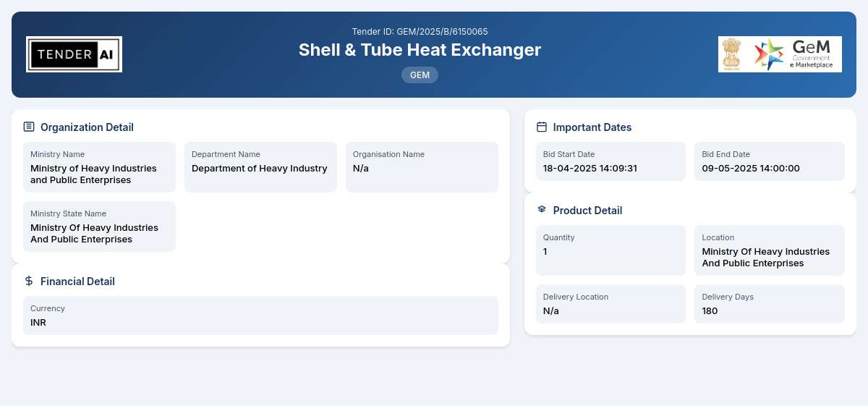This screenshot has width=868, height=406.
Task: Click the Currency INR field
Action: tap(260, 316)
